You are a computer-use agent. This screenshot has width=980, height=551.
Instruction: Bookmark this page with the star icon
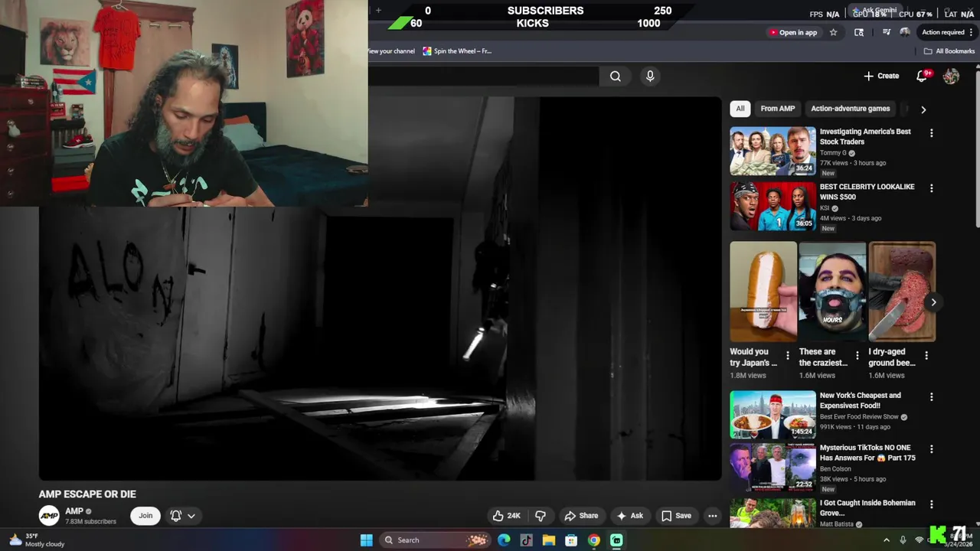(x=834, y=32)
